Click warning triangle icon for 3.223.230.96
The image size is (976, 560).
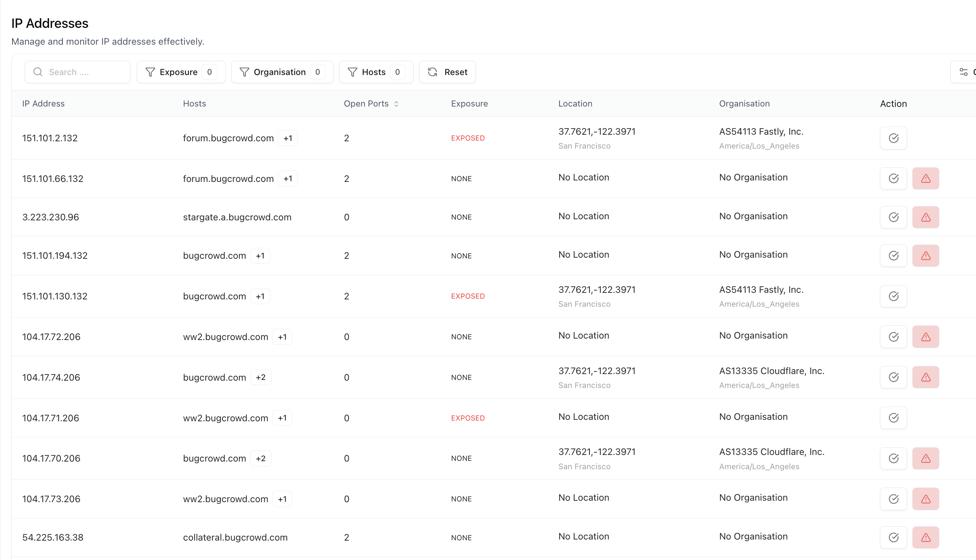925,217
